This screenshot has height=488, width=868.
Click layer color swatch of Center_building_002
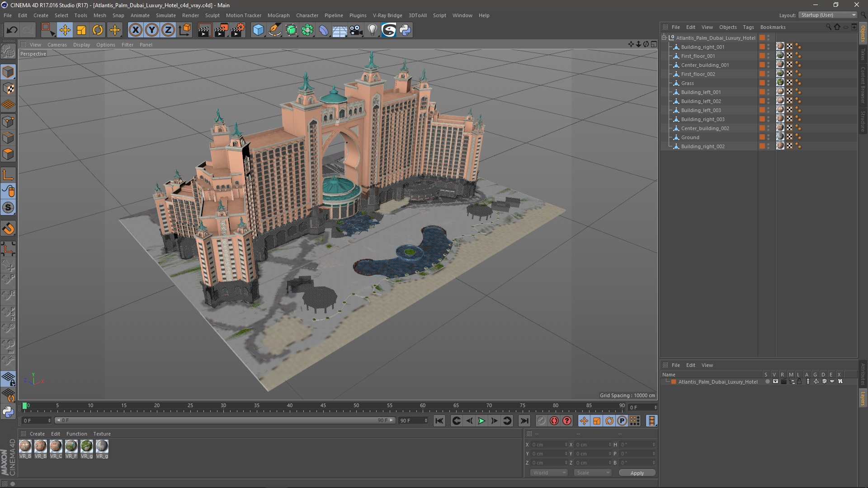[762, 128]
